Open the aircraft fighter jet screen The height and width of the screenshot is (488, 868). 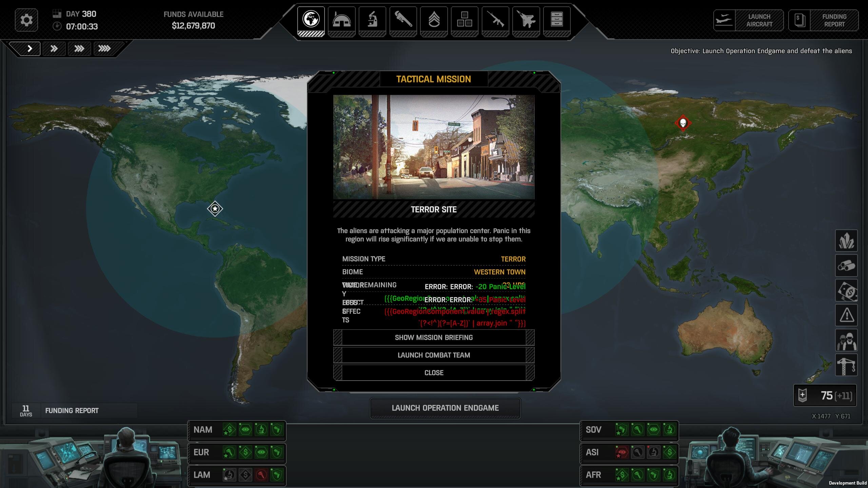pyautogui.click(x=526, y=20)
